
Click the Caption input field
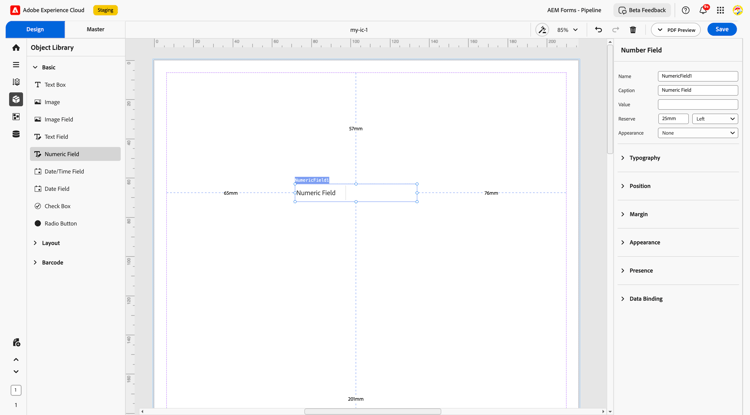click(x=698, y=90)
